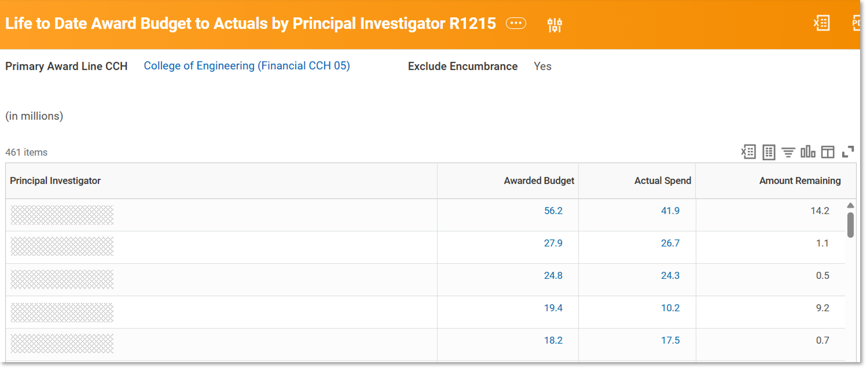Click the table filter icon

(788, 152)
